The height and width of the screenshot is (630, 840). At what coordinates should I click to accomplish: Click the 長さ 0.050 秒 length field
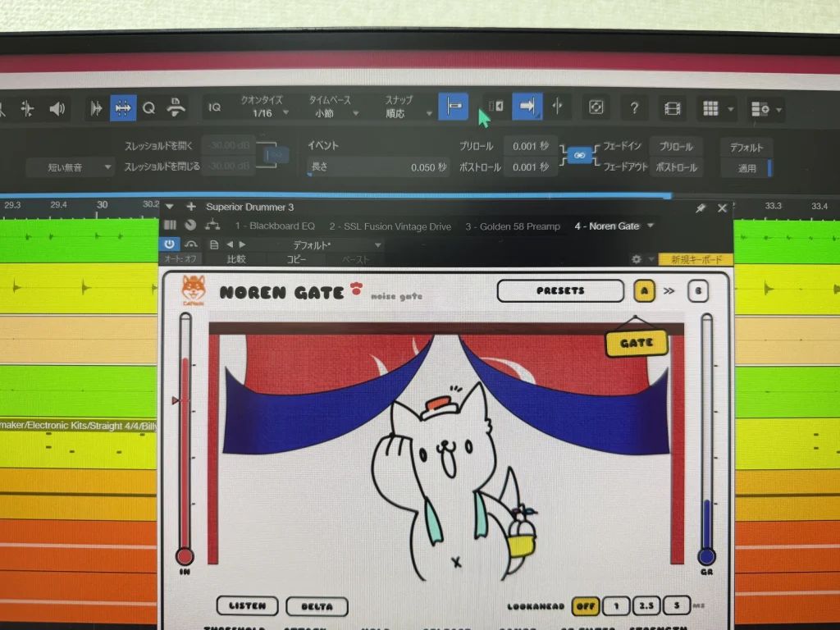(x=377, y=167)
